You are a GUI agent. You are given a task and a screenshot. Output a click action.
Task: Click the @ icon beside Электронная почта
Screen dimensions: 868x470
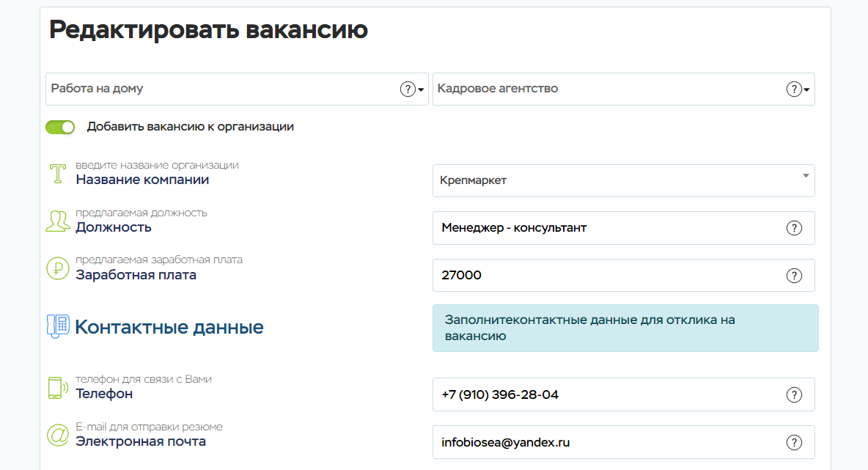pos(57,435)
